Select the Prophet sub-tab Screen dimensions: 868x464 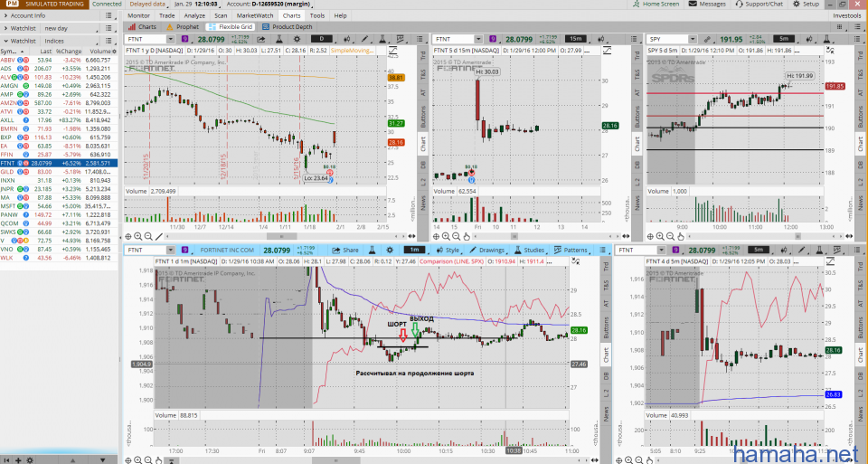pyautogui.click(x=183, y=26)
